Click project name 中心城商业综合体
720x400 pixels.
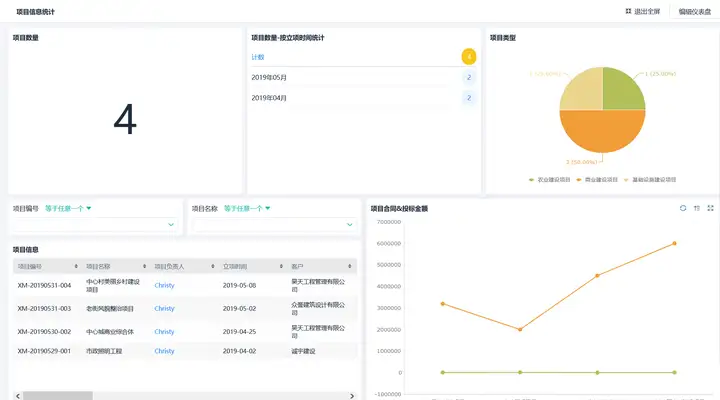[x=110, y=332]
